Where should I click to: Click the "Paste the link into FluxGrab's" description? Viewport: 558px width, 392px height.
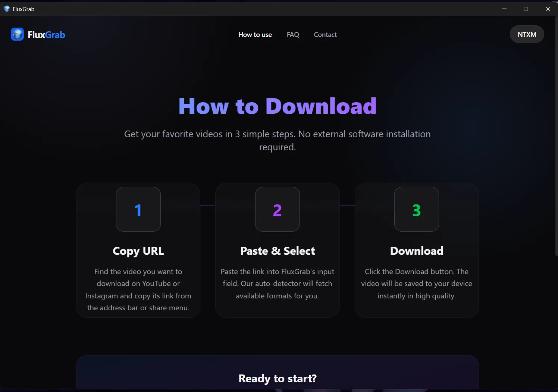pos(278,284)
